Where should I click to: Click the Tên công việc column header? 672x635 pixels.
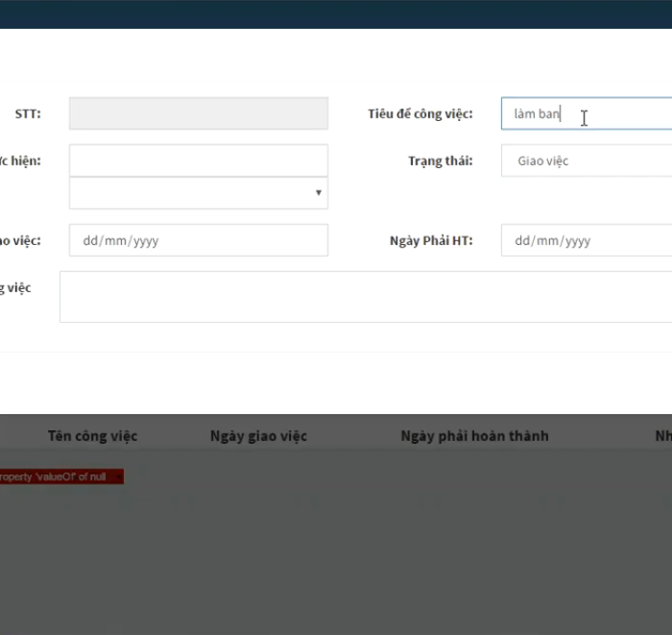click(92, 436)
